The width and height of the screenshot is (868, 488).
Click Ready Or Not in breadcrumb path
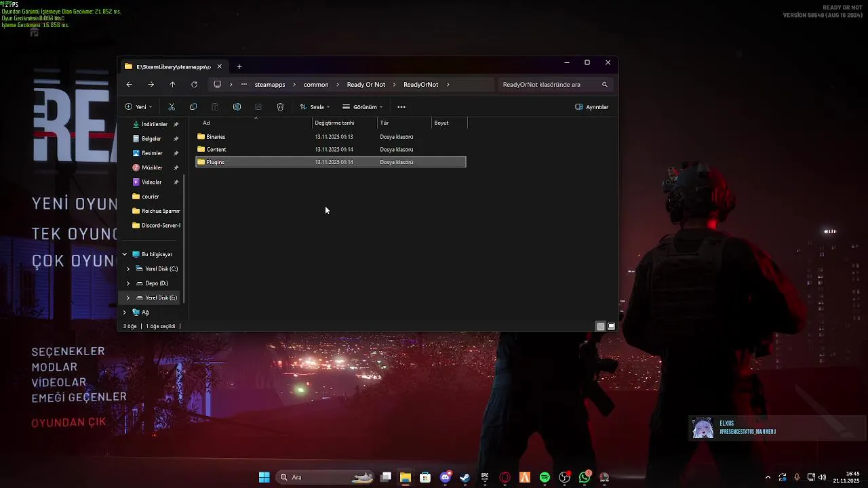(x=366, y=85)
